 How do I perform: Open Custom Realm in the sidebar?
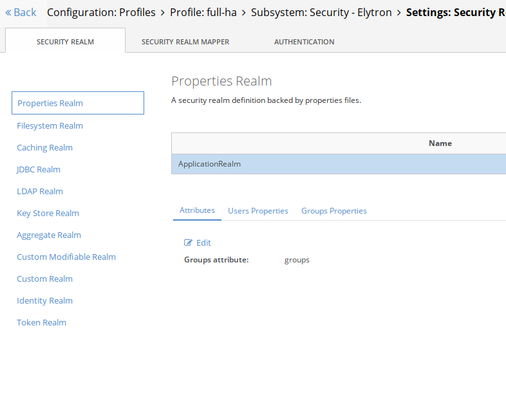pos(44,278)
